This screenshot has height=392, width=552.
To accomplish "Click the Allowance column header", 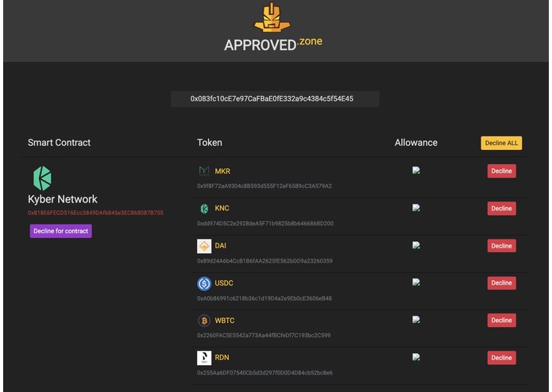I will point(416,142).
